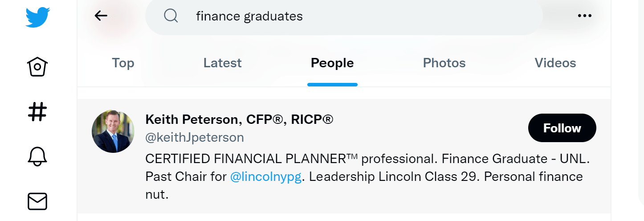Follow Keith Peterson
The image size is (644, 221).
tap(562, 128)
